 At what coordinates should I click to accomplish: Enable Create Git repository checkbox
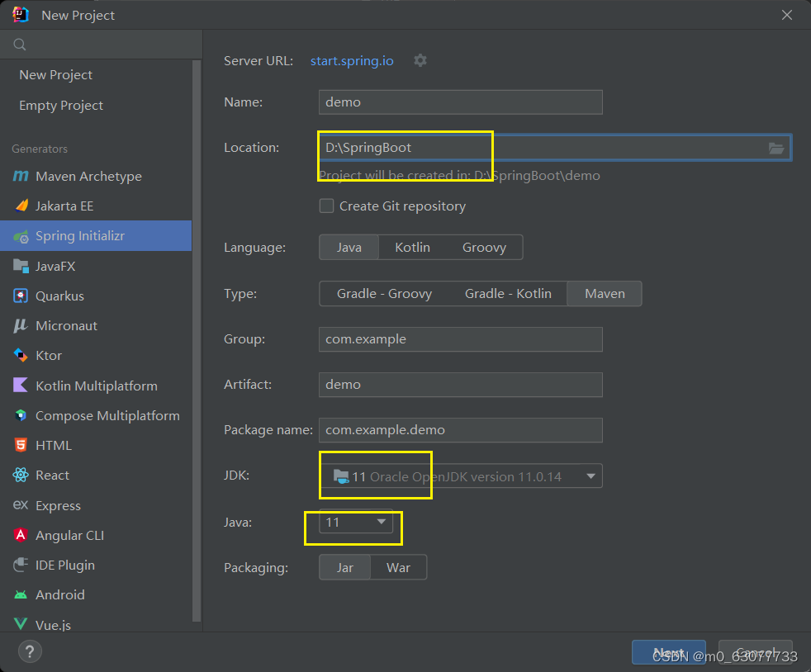(326, 206)
